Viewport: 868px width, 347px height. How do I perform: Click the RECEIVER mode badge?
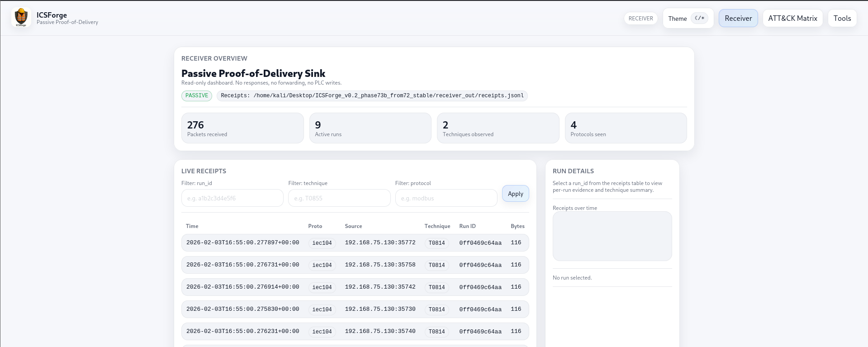[x=640, y=19]
